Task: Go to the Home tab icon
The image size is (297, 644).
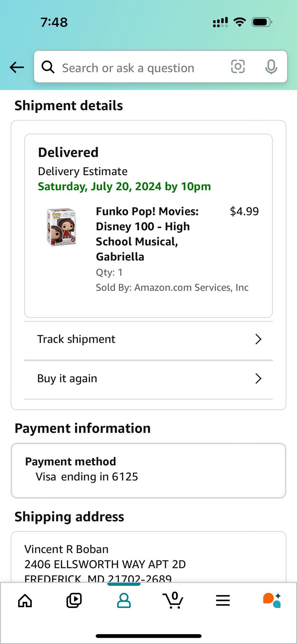Action: tap(25, 601)
